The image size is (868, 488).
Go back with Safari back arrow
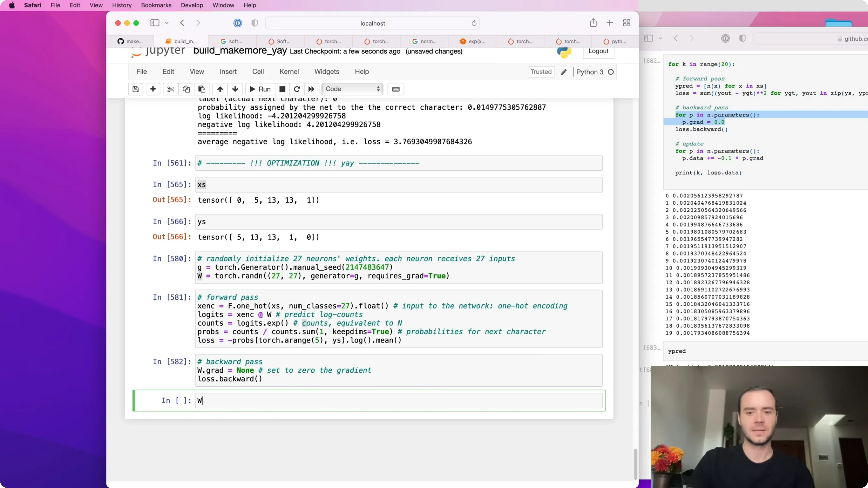[x=182, y=23]
